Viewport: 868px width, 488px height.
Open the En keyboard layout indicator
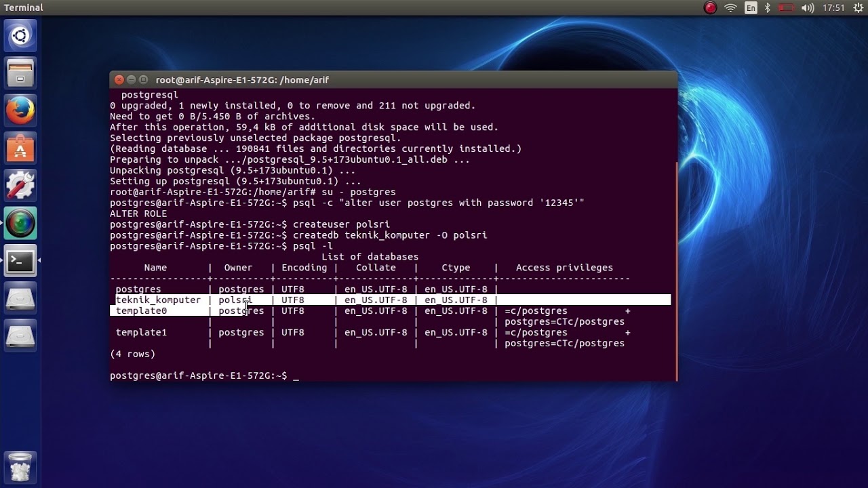point(751,8)
